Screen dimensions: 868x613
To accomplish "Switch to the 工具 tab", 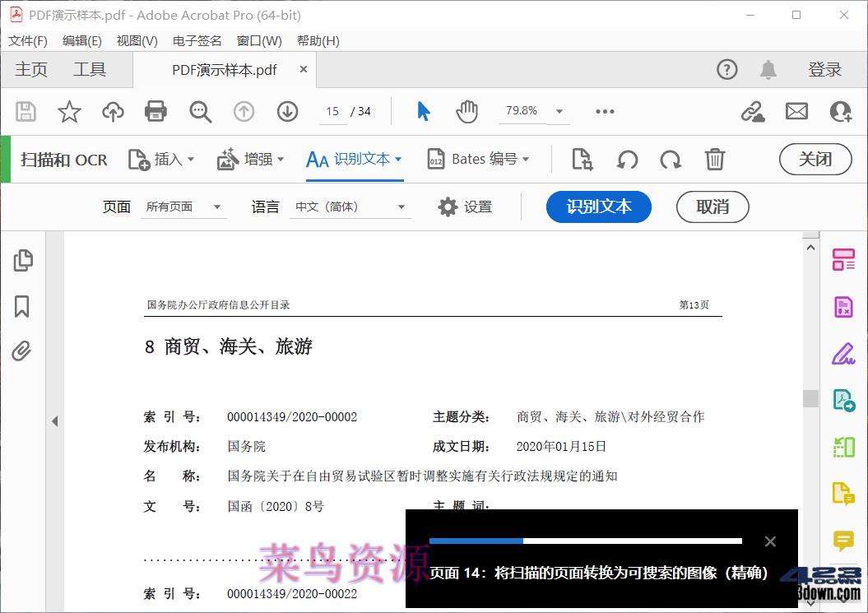I will click(x=90, y=69).
